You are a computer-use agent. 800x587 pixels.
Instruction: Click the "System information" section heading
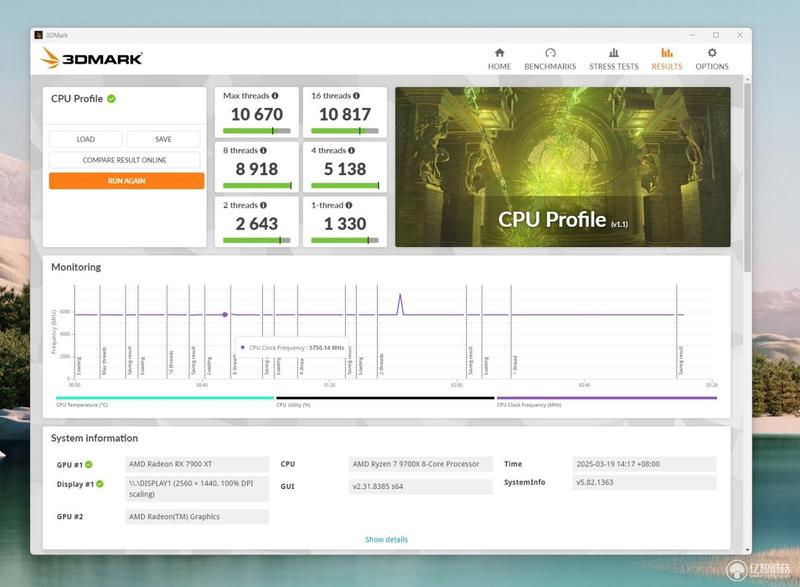[x=94, y=438]
